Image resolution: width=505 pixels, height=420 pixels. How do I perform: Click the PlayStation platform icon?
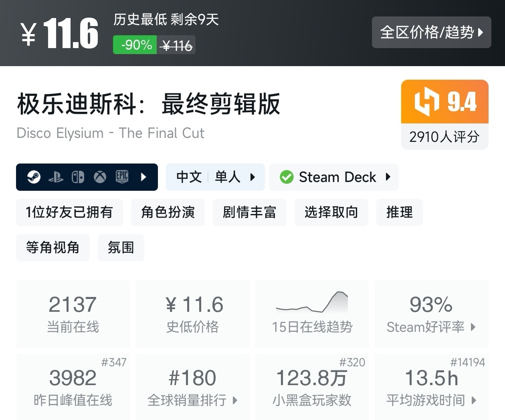pyautogui.click(x=56, y=177)
